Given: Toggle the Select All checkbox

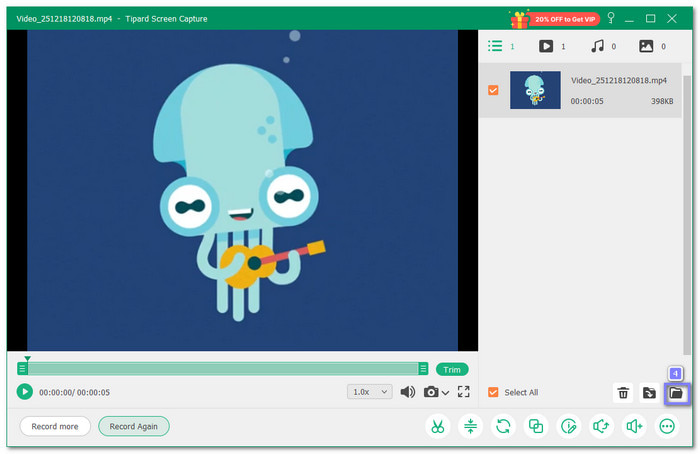Looking at the screenshot, I should [x=493, y=392].
